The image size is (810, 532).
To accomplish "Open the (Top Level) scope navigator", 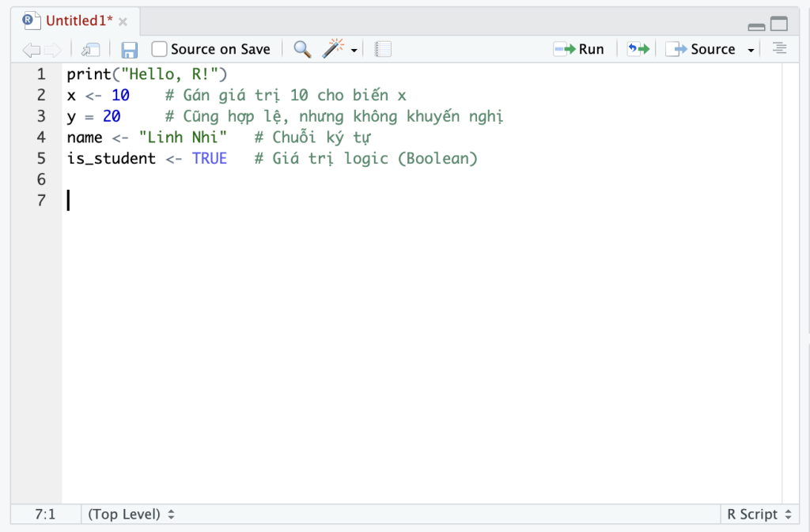I will tap(131, 515).
